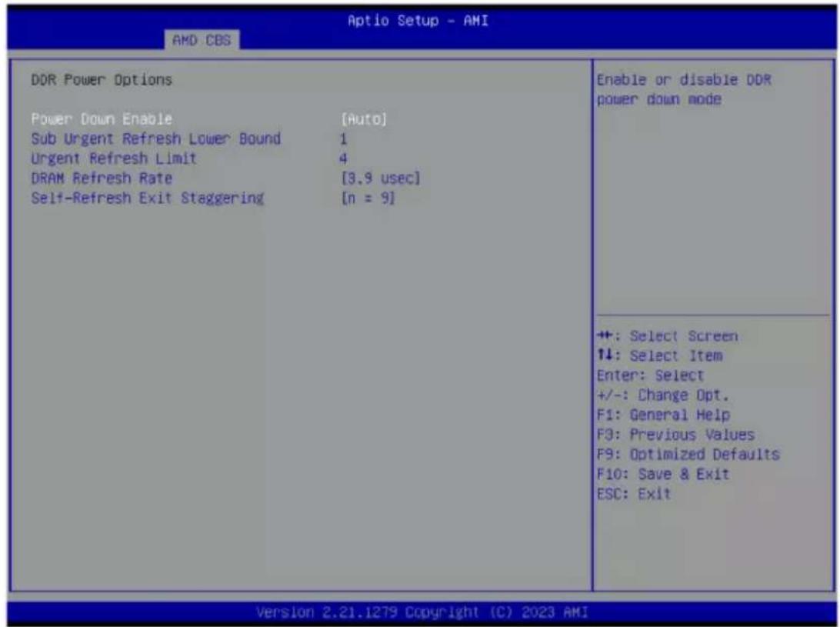Image resolution: width=840 pixels, height=627 pixels.
Task: Click the 'F1: General Help' hint
Action: tap(663, 415)
